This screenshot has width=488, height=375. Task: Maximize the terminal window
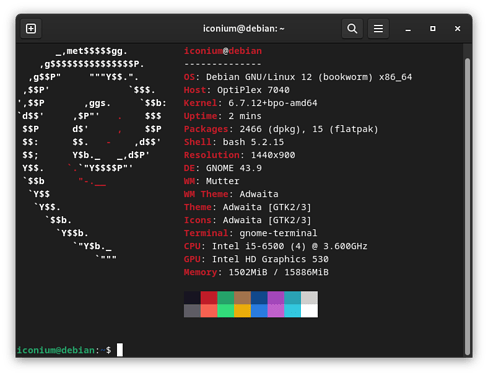(x=433, y=29)
